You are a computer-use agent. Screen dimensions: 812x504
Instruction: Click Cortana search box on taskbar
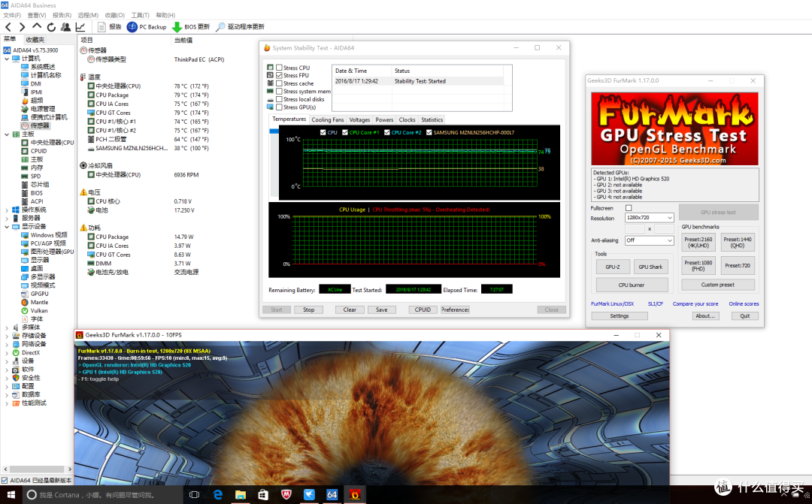click(102, 495)
